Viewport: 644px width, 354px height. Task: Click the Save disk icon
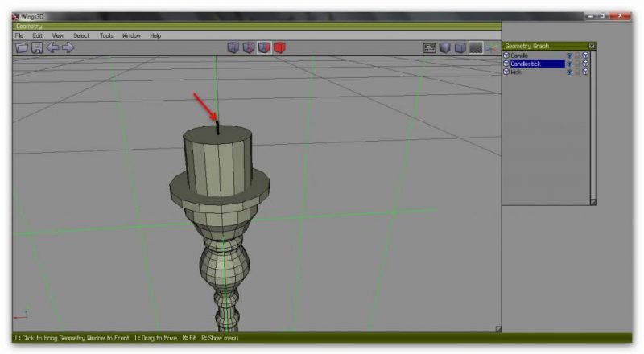click(37, 48)
